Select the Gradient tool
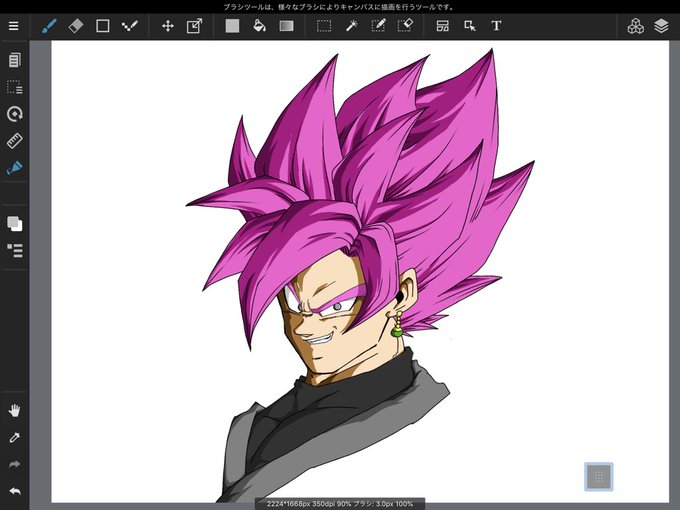The height and width of the screenshot is (510, 680). [x=286, y=26]
